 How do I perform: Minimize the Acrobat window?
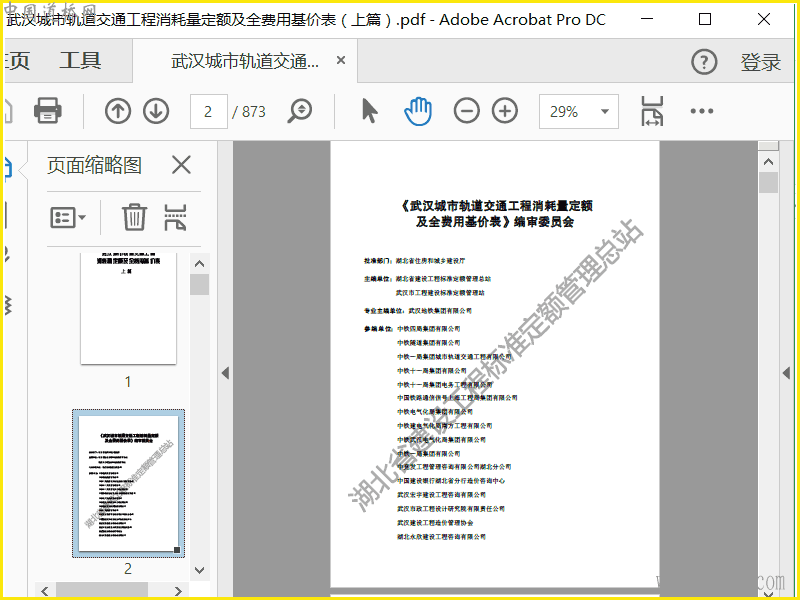pos(647,19)
